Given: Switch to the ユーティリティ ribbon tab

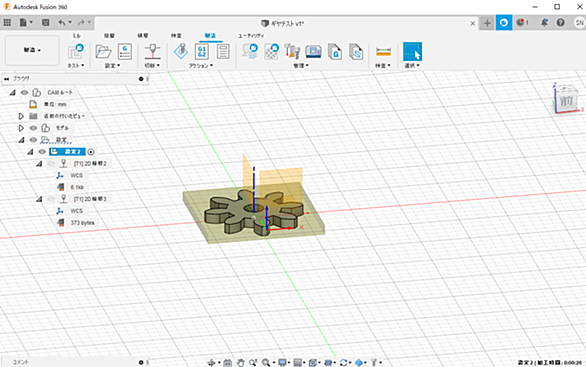Looking at the screenshot, I should [251, 36].
